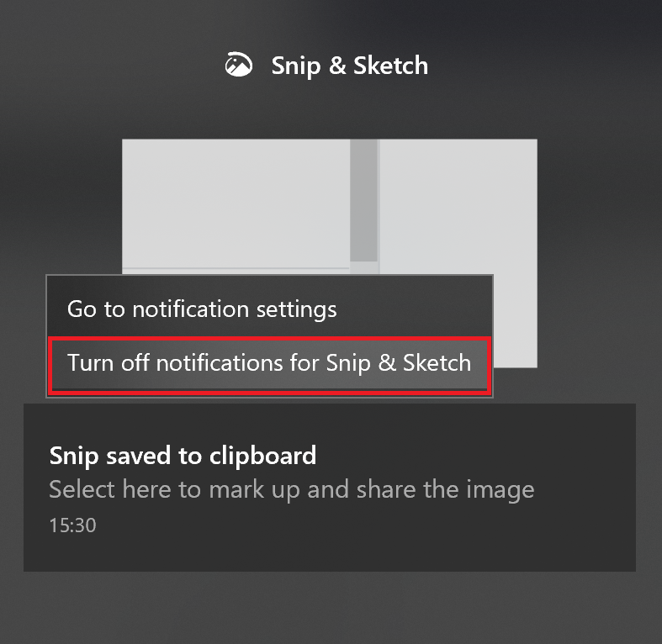Click the word Go in first menu entry

pyautogui.click(x=82, y=309)
